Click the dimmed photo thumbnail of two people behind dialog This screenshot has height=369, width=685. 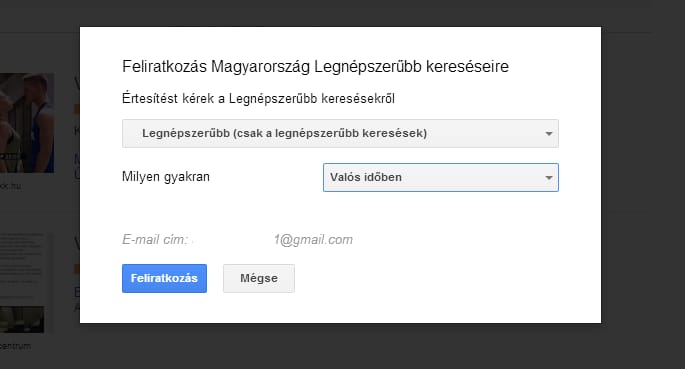27,123
